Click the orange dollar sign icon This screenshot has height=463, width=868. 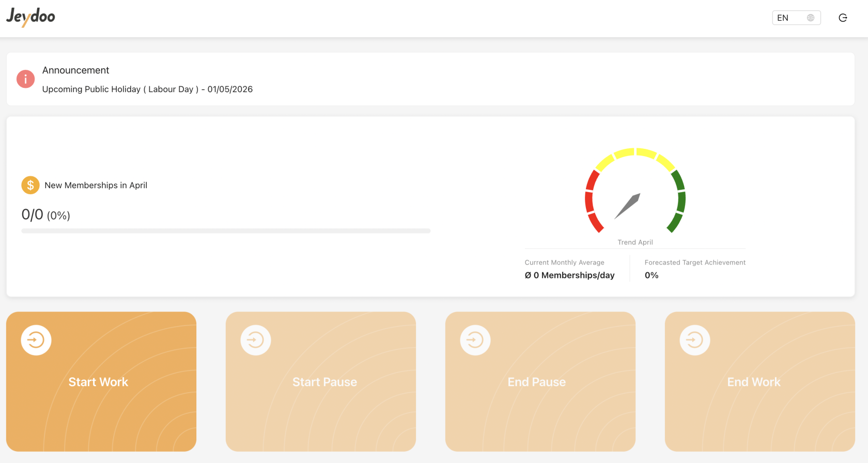[30, 185]
